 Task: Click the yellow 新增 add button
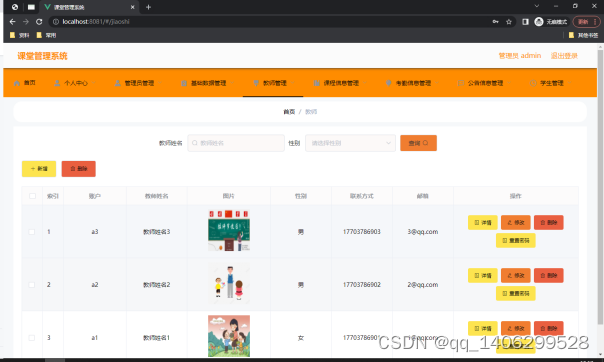(x=39, y=169)
